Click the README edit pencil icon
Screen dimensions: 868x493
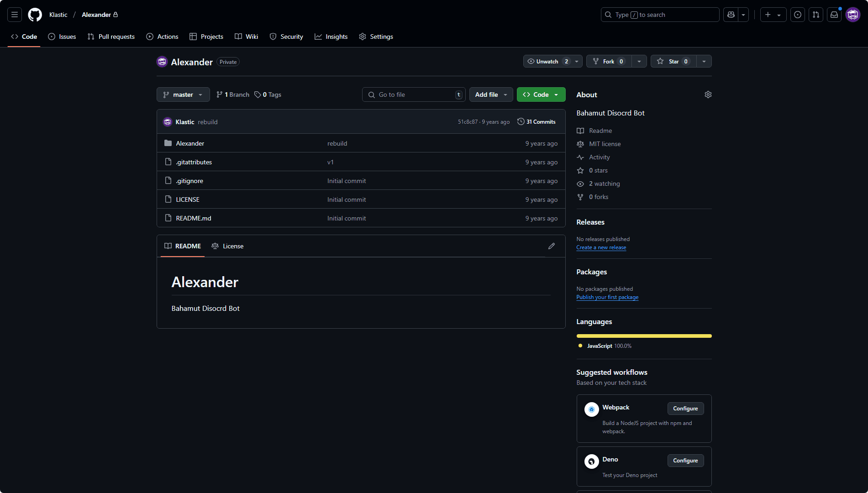(x=552, y=246)
